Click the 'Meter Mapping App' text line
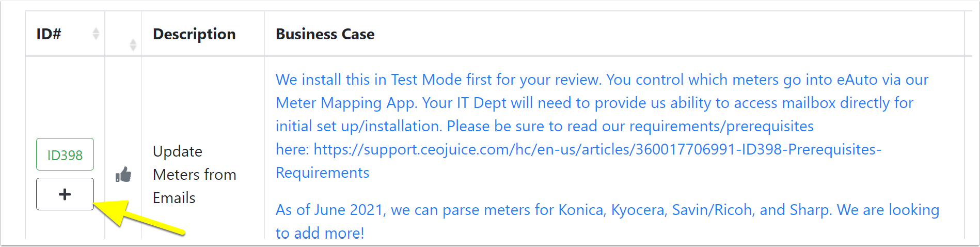Viewport: 980px width, 247px height. [x=594, y=103]
